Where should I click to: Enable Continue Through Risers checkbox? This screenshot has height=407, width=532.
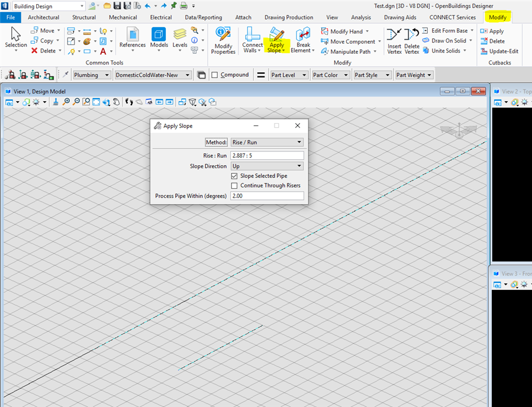click(x=235, y=186)
